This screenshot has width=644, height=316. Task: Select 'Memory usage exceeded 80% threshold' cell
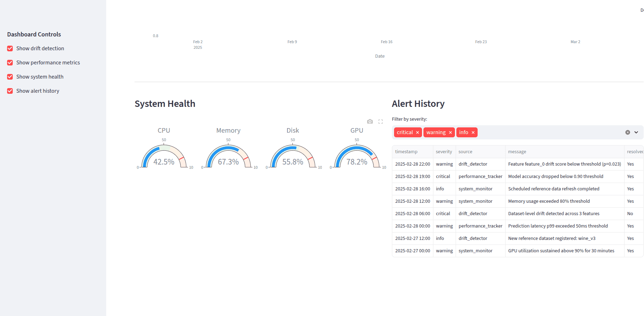coord(565,201)
